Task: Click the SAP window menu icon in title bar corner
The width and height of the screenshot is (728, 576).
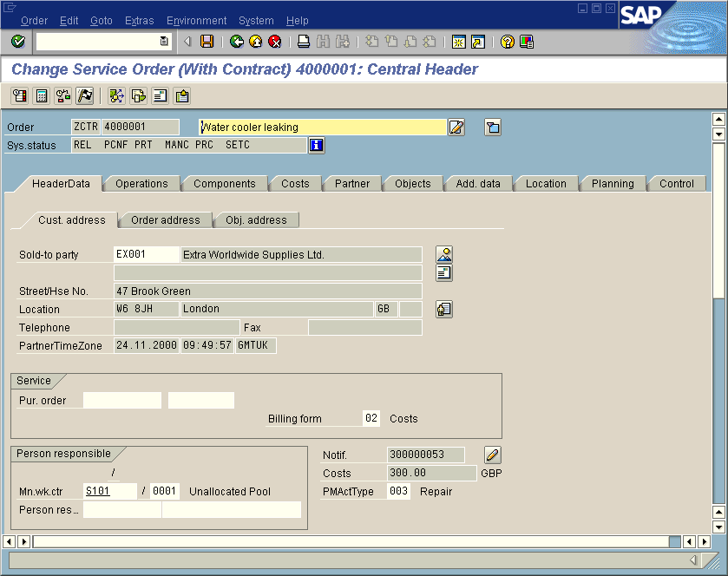Action: point(10,8)
